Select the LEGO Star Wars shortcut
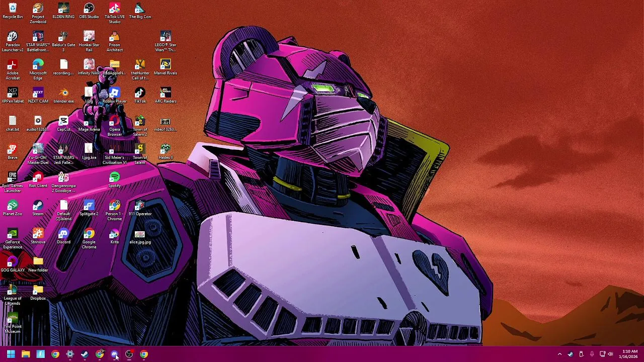 pos(166,42)
